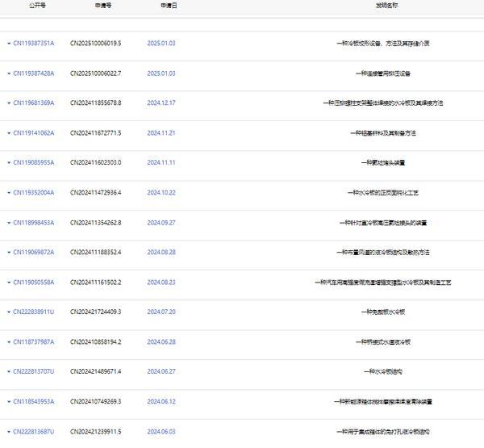Open the CN222813707U publication link
The height and width of the screenshot is (448, 484).
click(x=34, y=372)
